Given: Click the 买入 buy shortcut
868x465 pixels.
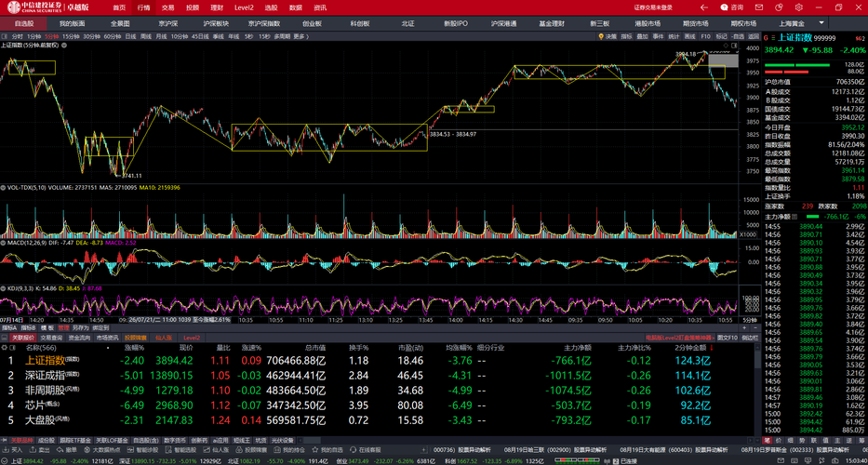Looking at the screenshot, I should [x=13, y=450].
